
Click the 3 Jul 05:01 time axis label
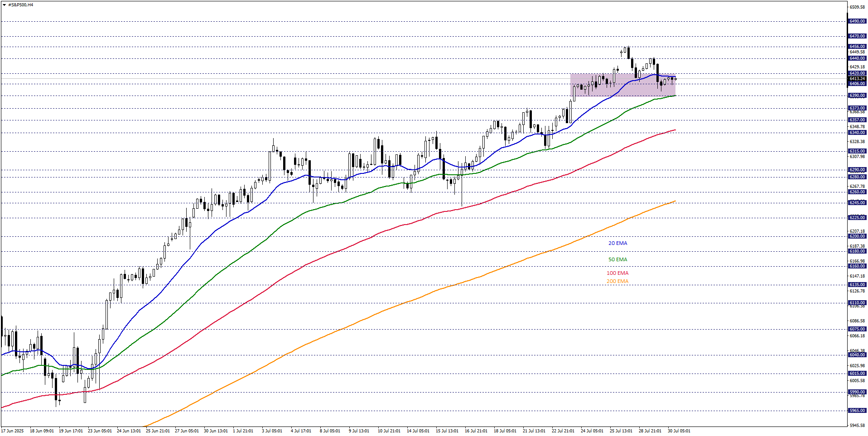click(x=272, y=431)
